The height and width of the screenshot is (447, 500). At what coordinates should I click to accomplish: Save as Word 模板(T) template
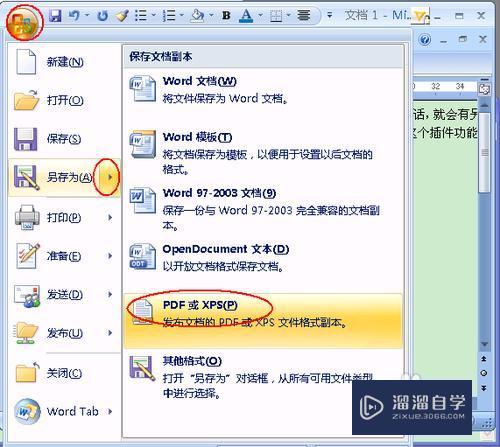pyautogui.click(x=263, y=153)
